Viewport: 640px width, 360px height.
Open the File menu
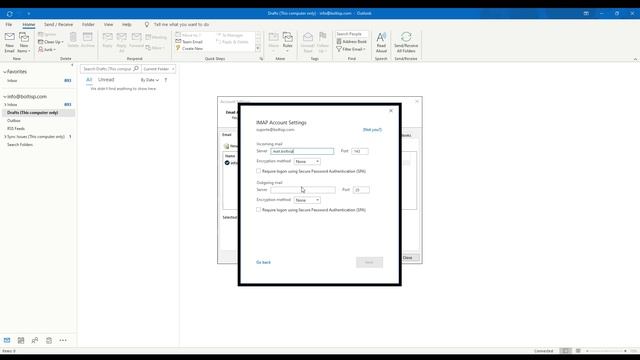pyautogui.click(x=9, y=24)
